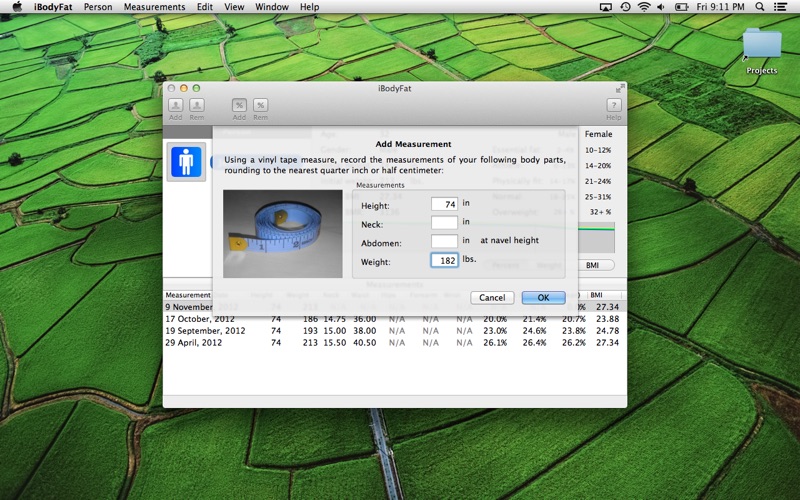800x500 pixels.
Task: Select the blue male person icon
Action: pyautogui.click(x=186, y=162)
